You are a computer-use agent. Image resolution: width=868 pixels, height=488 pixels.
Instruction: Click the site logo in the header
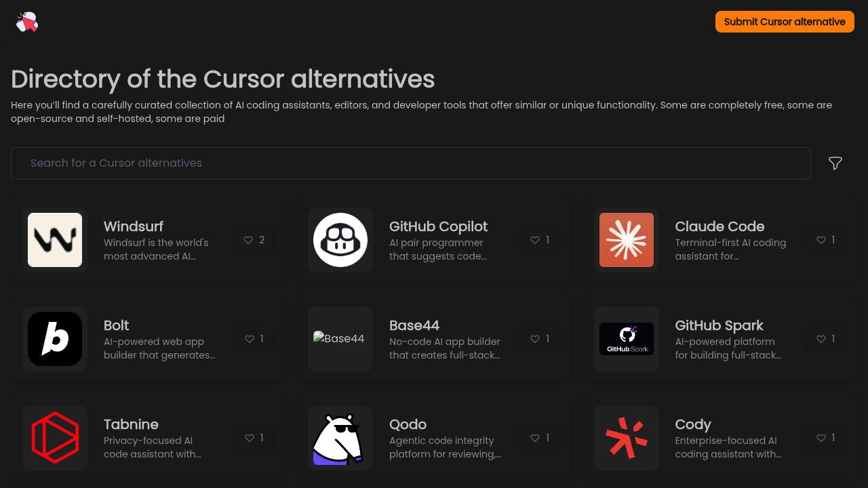click(27, 21)
